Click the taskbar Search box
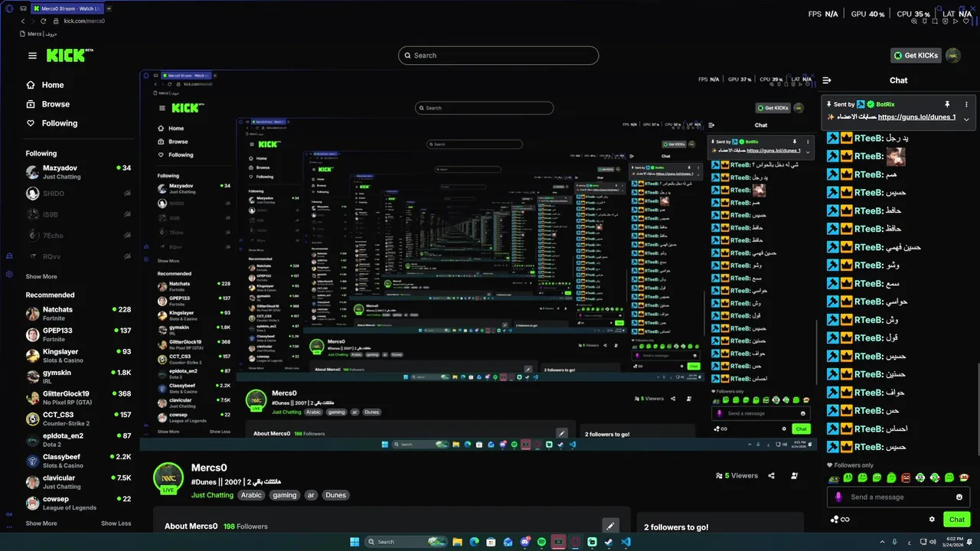Screen dimensions: 980x551 (405, 542)
